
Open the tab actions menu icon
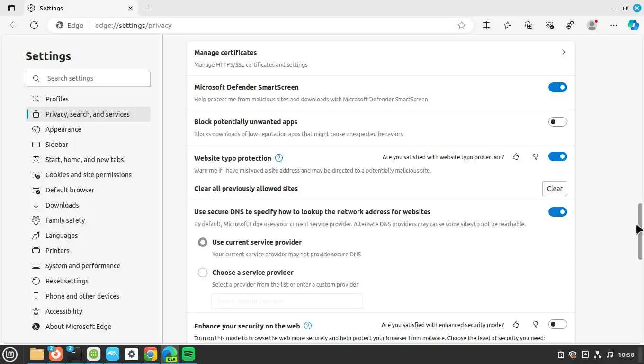[11, 8]
